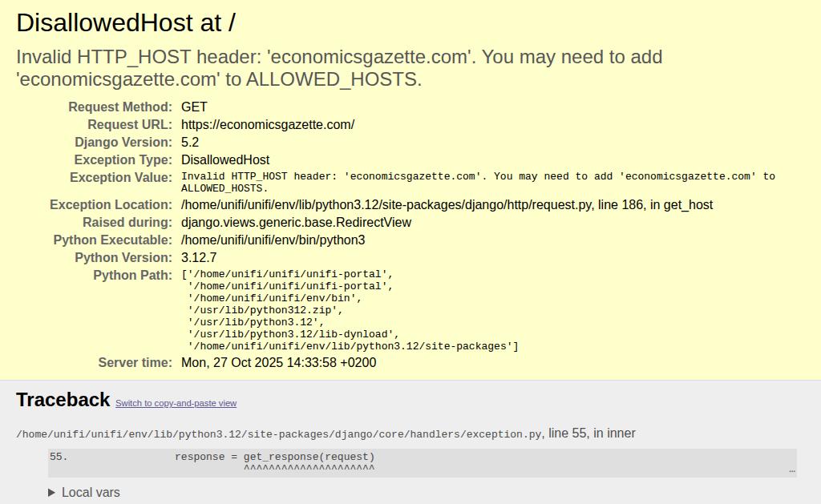Image resolution: width=821 pixels, height=504 pixels.
Task: Select the Exception Type value DisallowedHost
Action: tap(225, 159)
